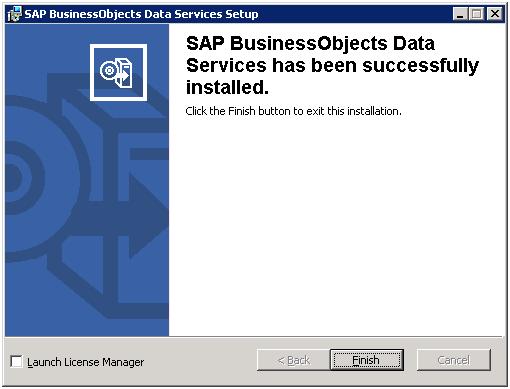Click the grayed-out Cancel button

454,360
